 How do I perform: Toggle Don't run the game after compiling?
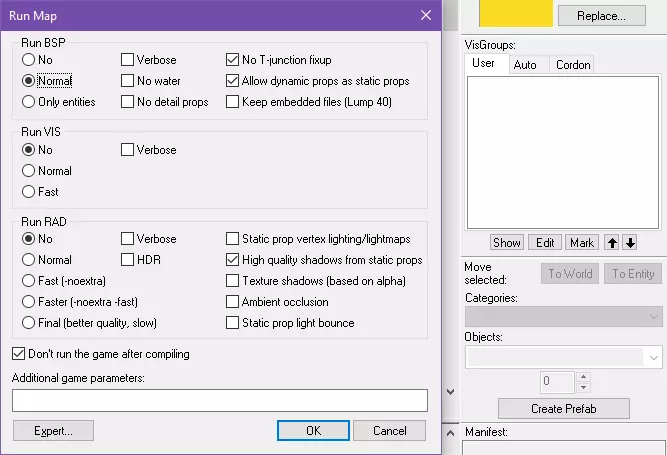[19, 354]
